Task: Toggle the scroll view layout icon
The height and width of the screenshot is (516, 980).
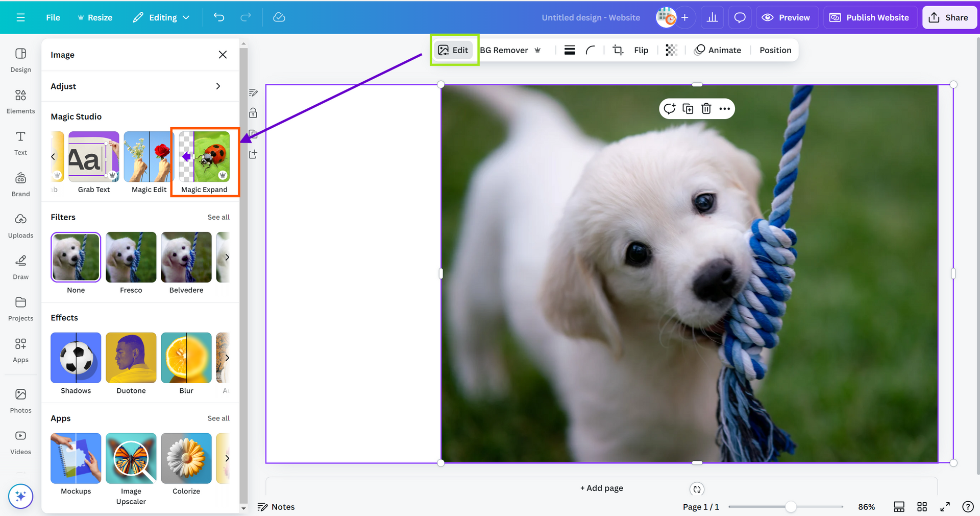Action: click(899, 507)
